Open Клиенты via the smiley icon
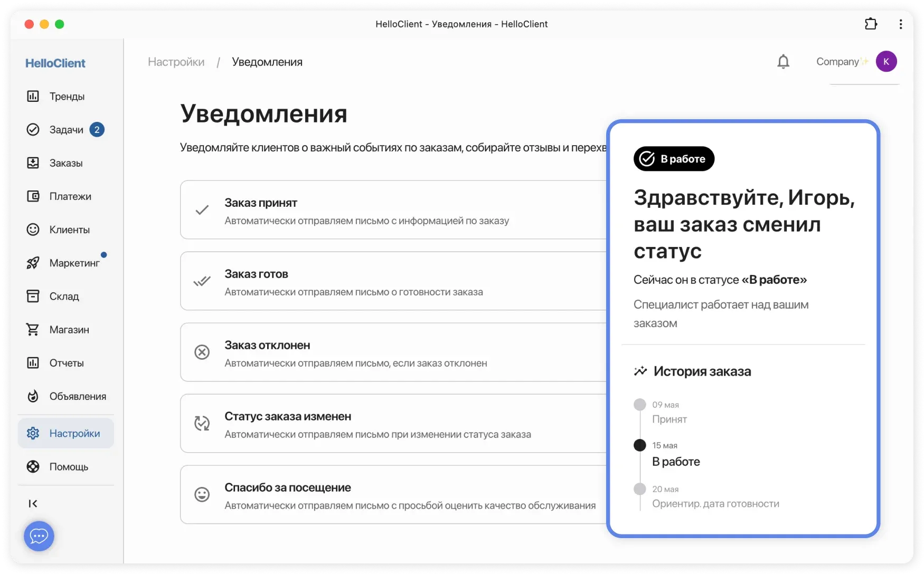 [x=33, y=229]
